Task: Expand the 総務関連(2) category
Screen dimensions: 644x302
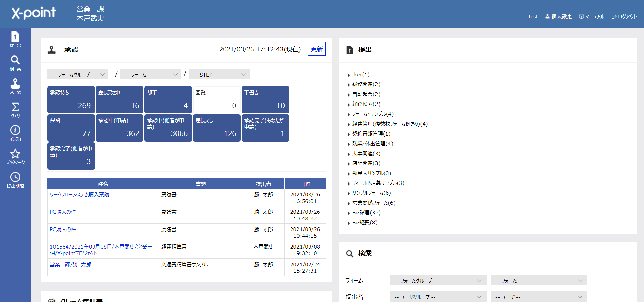Action: pos(366,84)
